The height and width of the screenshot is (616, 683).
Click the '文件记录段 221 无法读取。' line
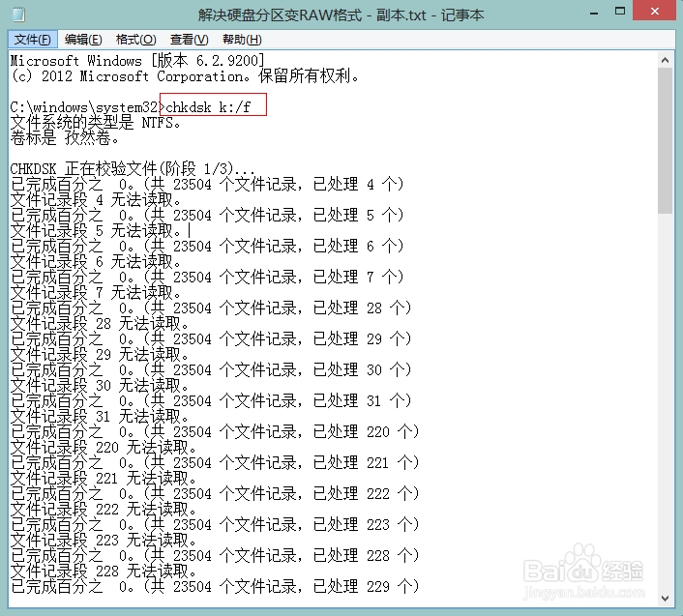pyautogui.click(x=104, y=478)
